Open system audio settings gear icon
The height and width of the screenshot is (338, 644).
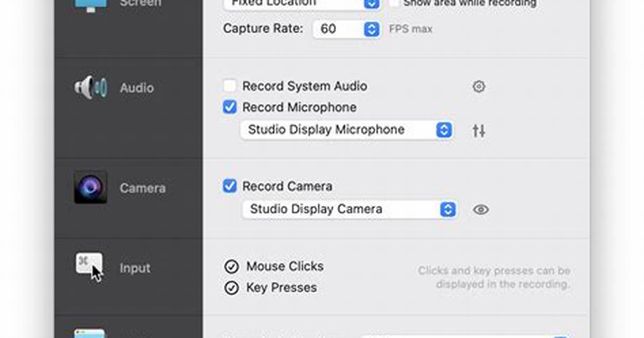click(x=479, y=86)
